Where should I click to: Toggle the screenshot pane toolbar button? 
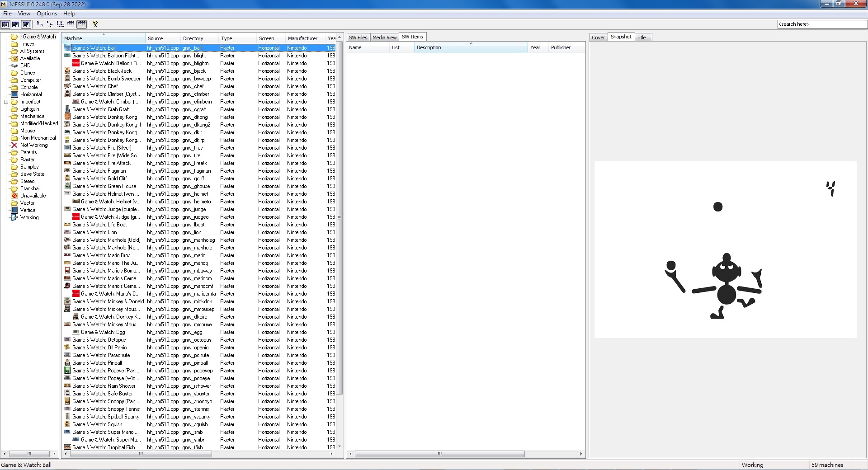pos(26,24)
